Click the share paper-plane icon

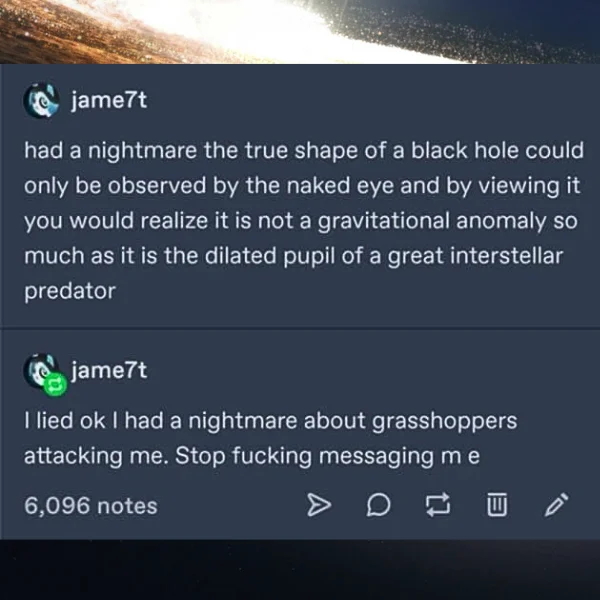pos(319,505)
